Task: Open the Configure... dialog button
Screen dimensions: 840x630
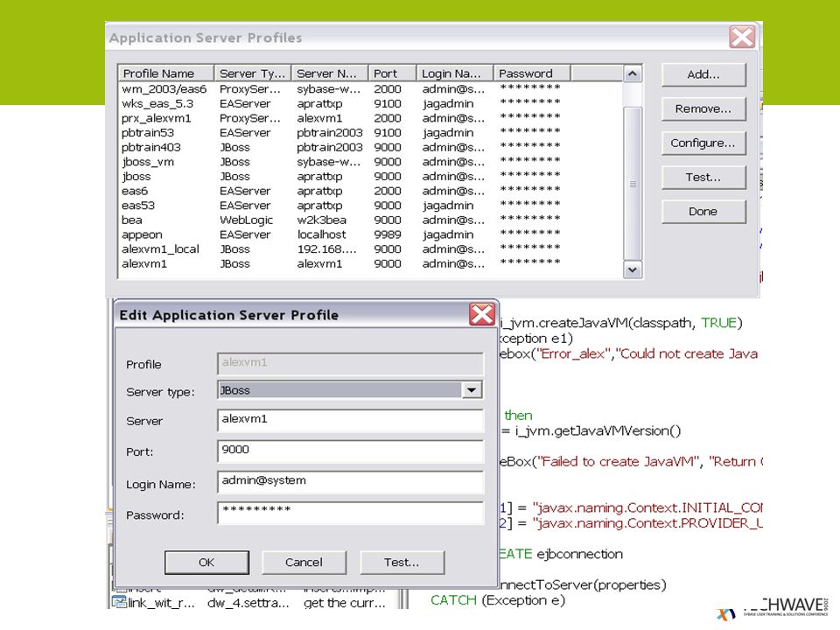Action: click(703, 143)
